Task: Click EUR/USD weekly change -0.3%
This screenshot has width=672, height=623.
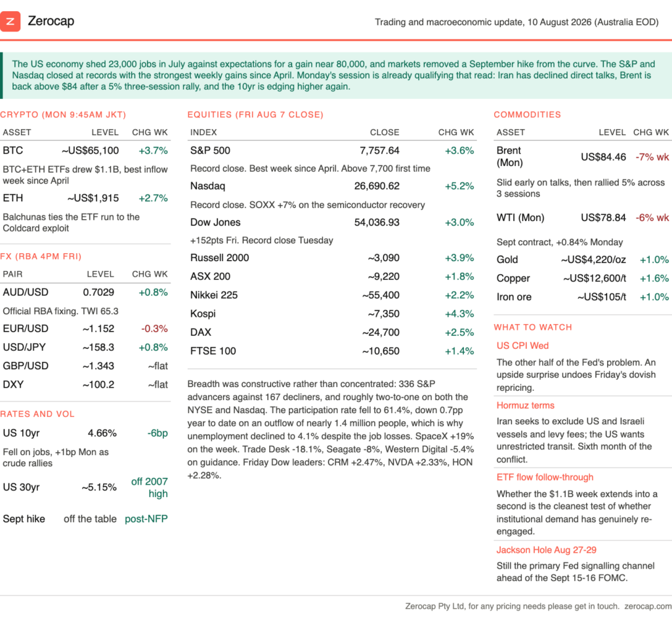Action: pyautogui.click(x=154, y=329)
